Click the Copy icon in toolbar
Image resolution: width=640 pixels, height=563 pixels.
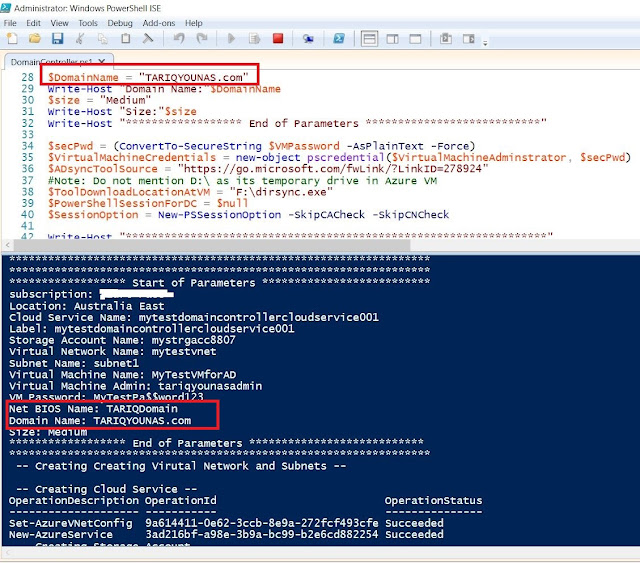coord(102,39)
